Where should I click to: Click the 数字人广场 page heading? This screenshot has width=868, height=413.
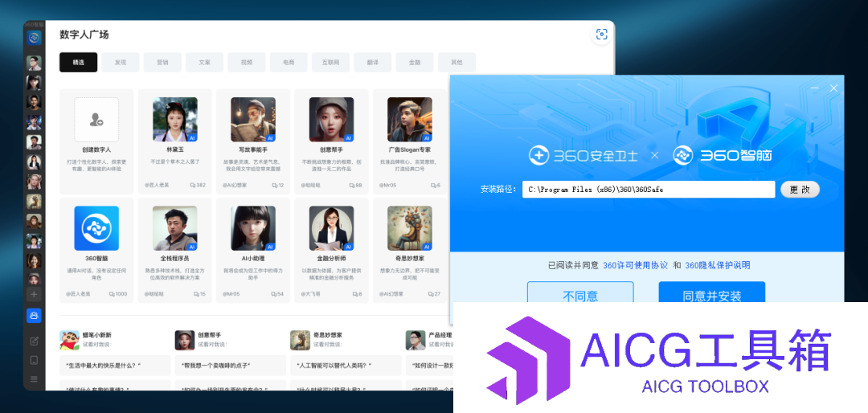click(84, 35)
